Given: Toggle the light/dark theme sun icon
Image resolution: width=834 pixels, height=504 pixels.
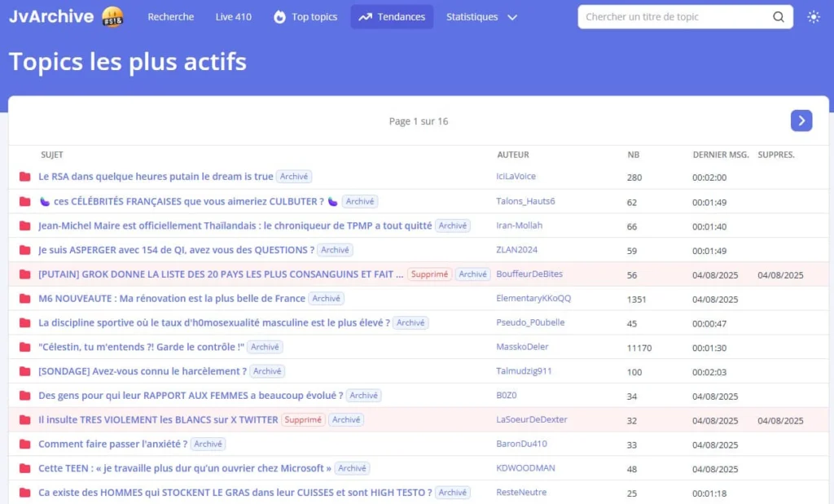Looking at the screenshot, I should tap(813, 17).
